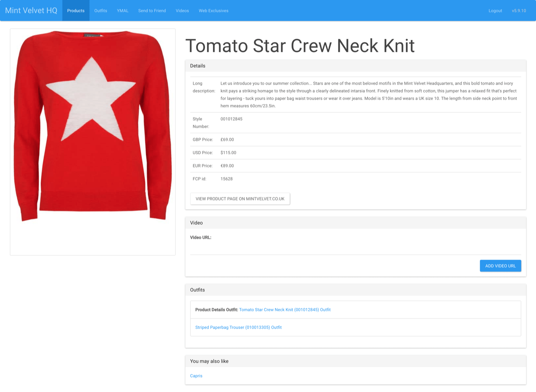
Task: Click the Style Number label
Action: click(x=201, y=123)
